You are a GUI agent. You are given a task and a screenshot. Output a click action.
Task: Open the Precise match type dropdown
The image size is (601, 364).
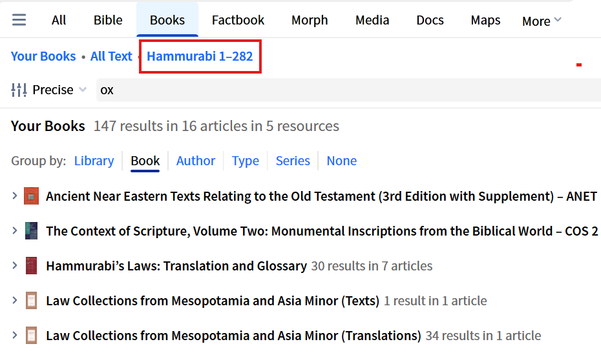59,90
